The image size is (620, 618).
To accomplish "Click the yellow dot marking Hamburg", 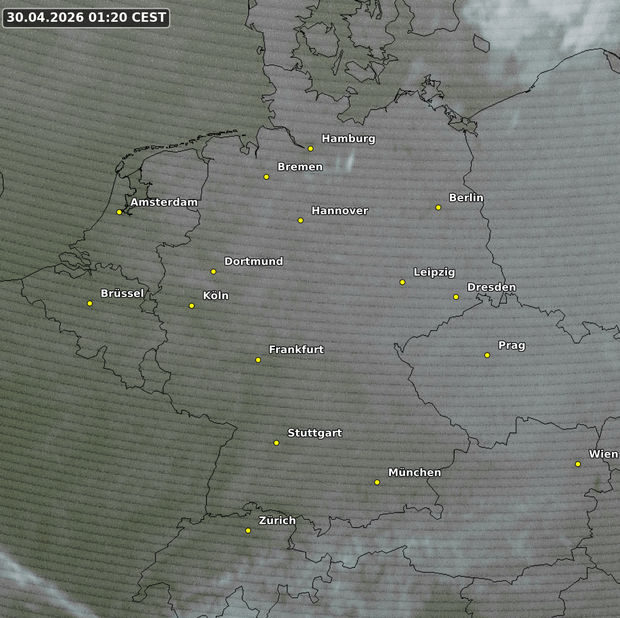I will [311, 148].
